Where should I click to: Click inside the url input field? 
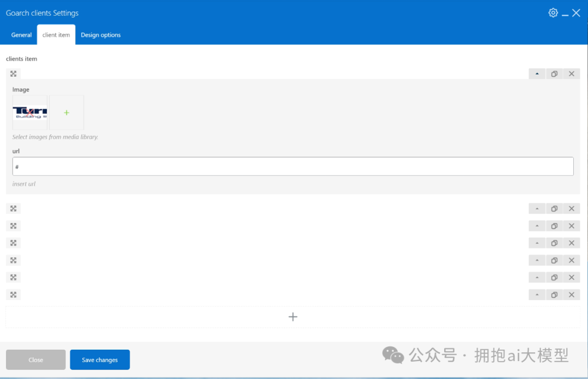click(x=293, y=166)
